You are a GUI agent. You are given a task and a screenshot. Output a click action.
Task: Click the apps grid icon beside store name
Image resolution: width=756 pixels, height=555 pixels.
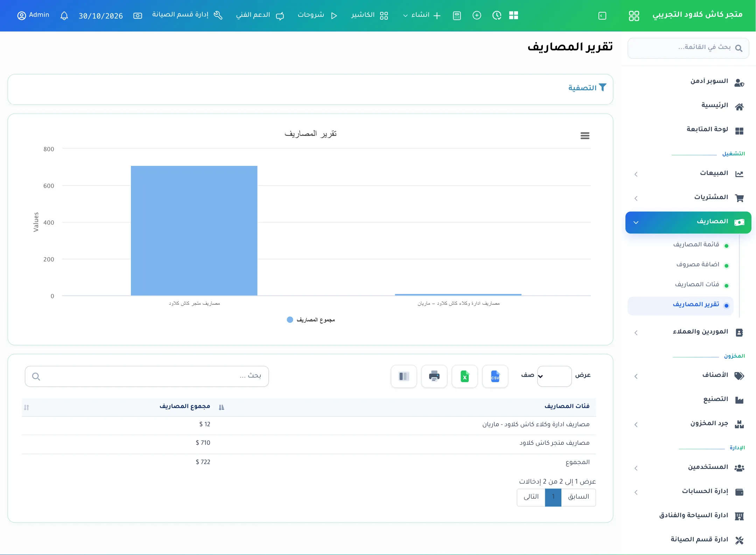634,16
